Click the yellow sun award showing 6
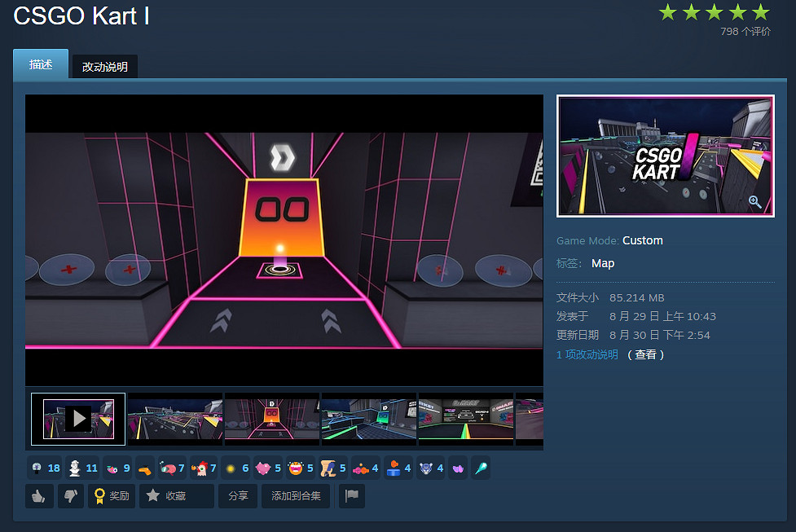796x532 pixels. tap(235, 468)
